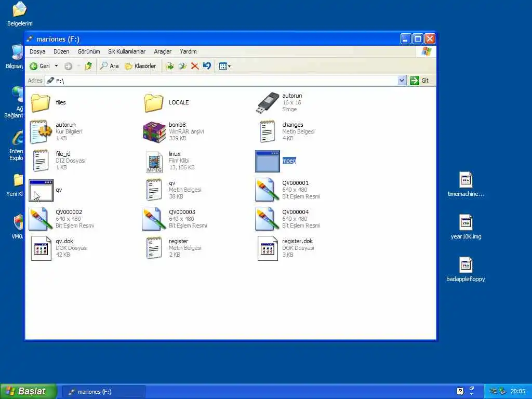532x399 pixels.
Task: Select badapplefloppy desktop file icon
Action: (x=466, y=265)
